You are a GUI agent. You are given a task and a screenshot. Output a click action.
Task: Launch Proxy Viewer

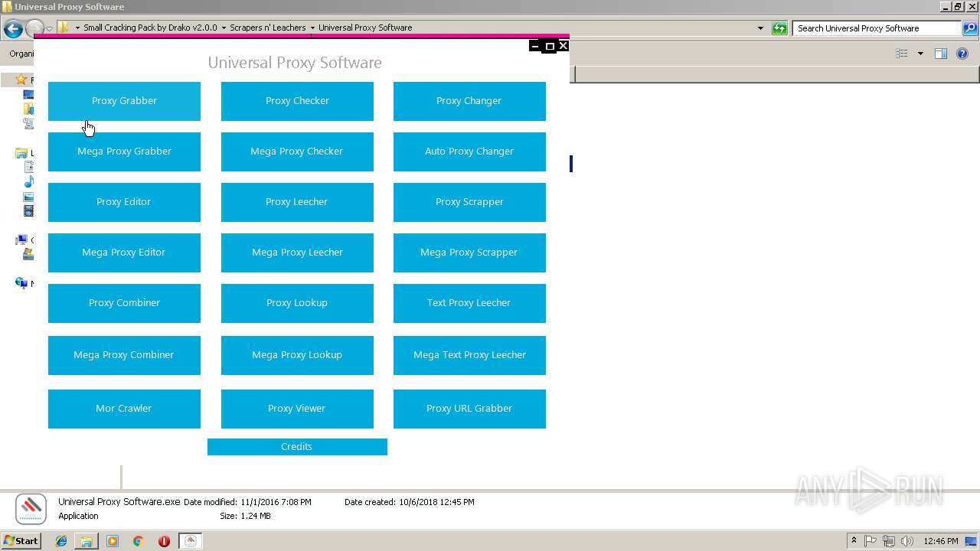(297, 409)
